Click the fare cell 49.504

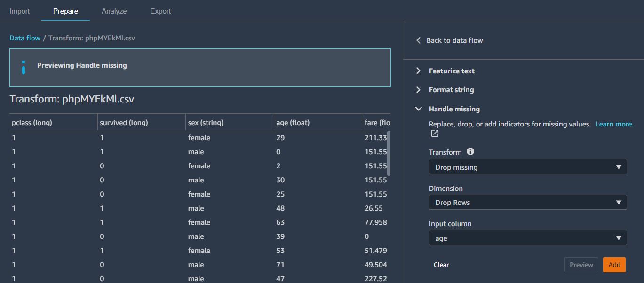pyautogui.click(x=375, y=265)
